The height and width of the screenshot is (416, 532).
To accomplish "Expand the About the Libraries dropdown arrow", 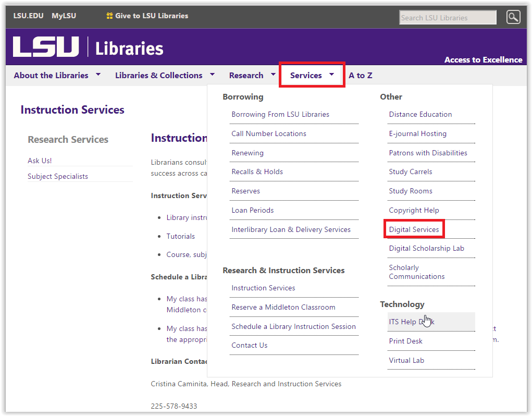I will pos(98,74).
